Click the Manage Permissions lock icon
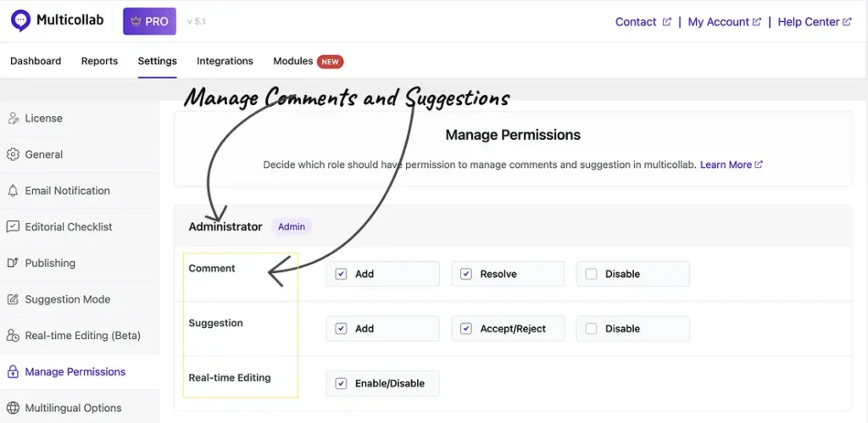This screenshot has width=868, height=423. click(13, 372)
